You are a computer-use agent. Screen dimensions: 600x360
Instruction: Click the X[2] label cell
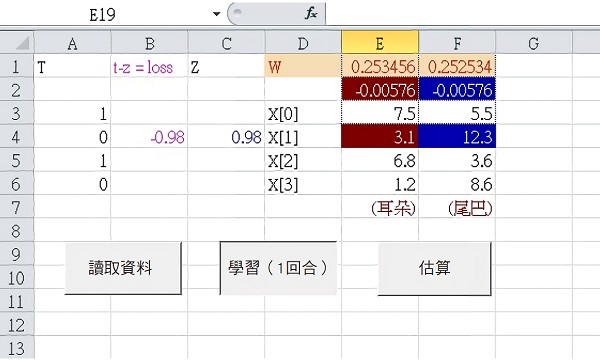pyautogui.click(x=303, y=160)
